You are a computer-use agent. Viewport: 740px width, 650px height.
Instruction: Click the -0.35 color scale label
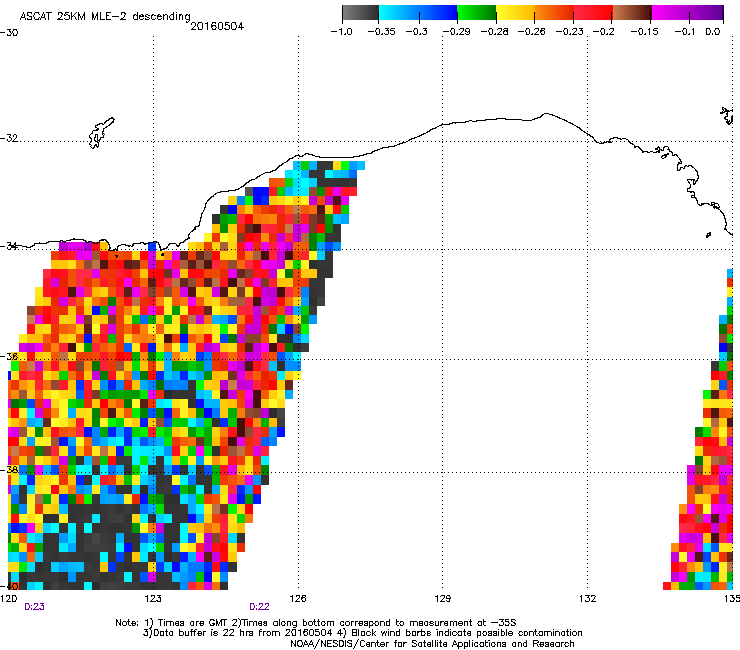pyautogui.click(x=381, y=32)
